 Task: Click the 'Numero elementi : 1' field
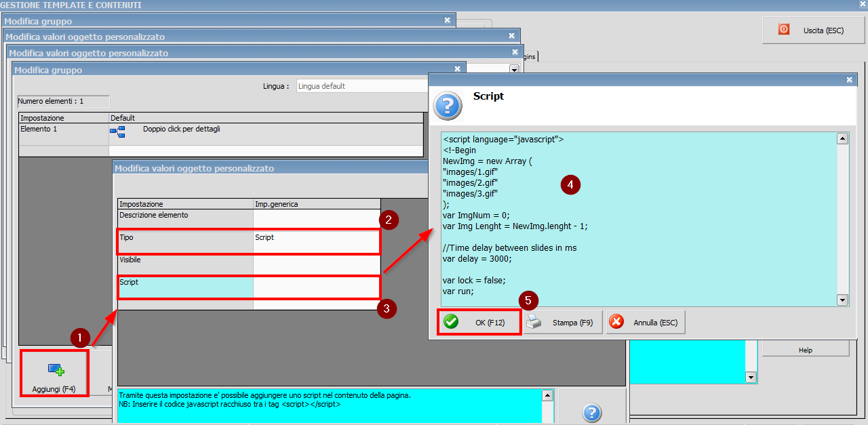pos(63,102)
